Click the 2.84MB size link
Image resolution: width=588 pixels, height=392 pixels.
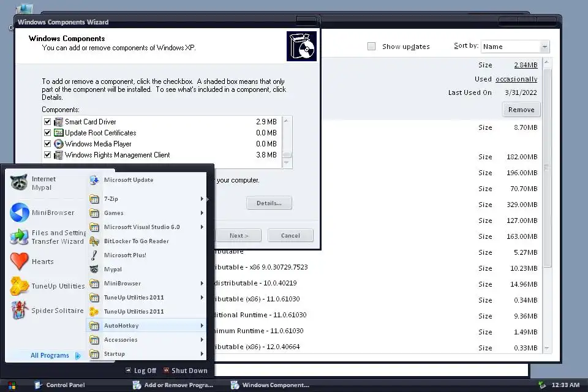526,65
